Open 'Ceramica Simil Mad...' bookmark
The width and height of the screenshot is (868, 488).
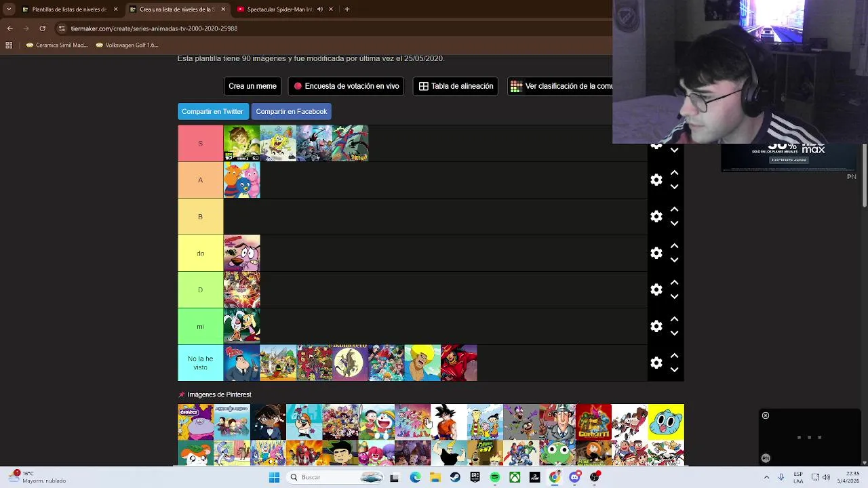pos(57,45)
